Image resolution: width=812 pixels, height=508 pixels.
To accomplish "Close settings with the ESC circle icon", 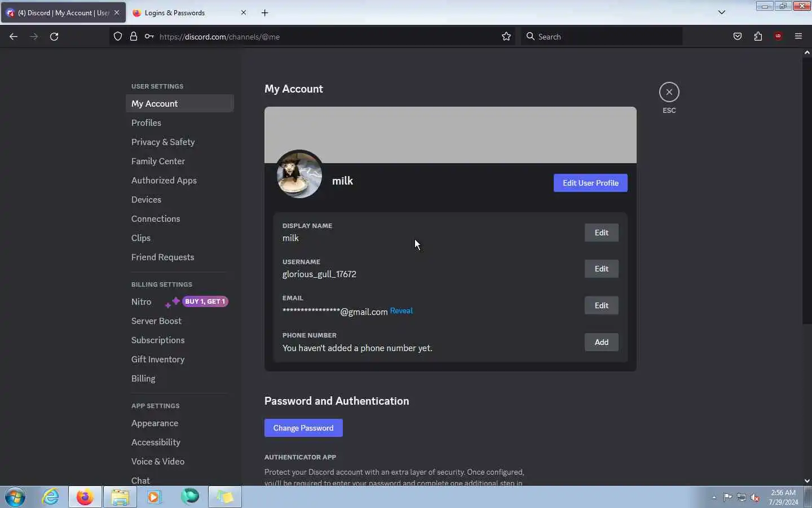I will coord(669,92).
